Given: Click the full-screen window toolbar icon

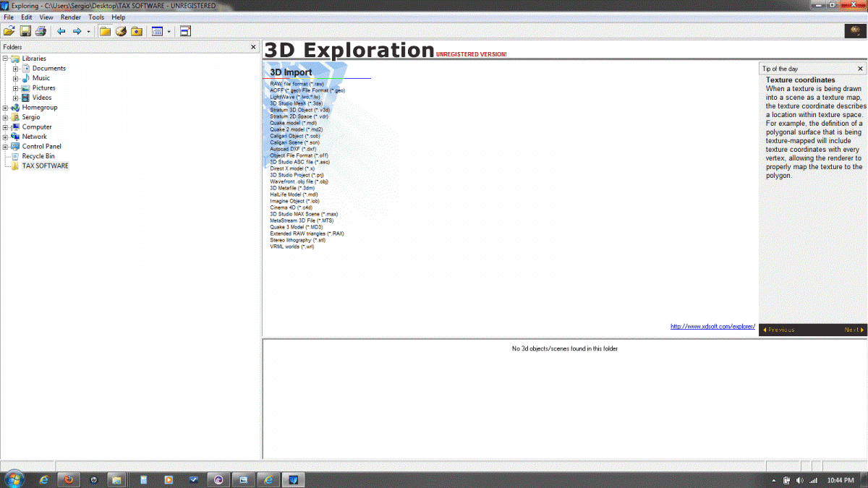Looking at the screenshot, I should (x=185, y=31).
